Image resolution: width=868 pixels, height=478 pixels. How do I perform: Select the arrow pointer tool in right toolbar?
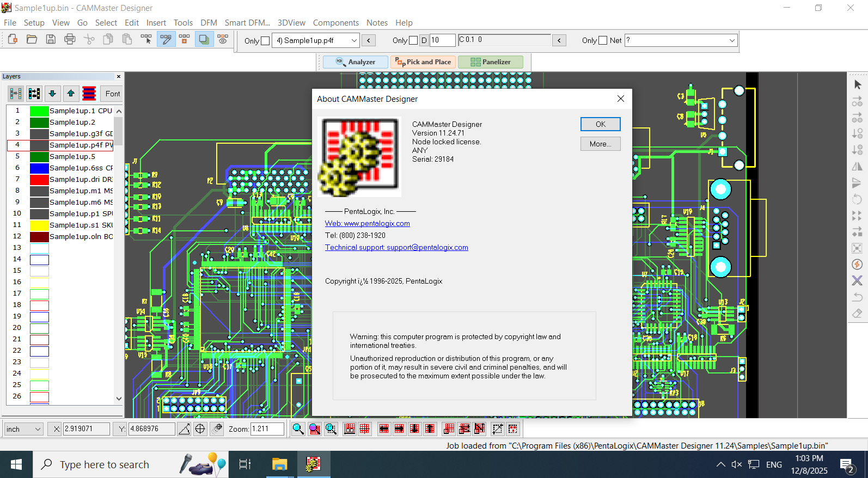click(858, 85)
